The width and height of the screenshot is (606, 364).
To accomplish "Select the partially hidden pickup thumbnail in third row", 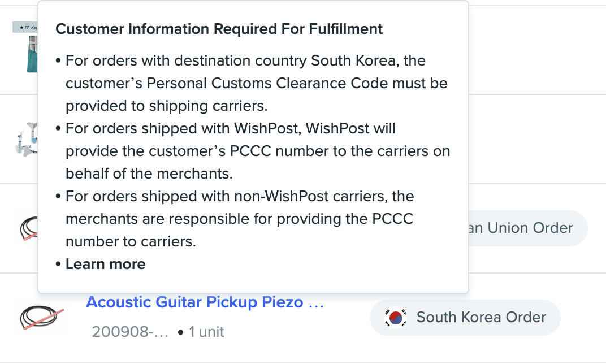I will [27, 228].
